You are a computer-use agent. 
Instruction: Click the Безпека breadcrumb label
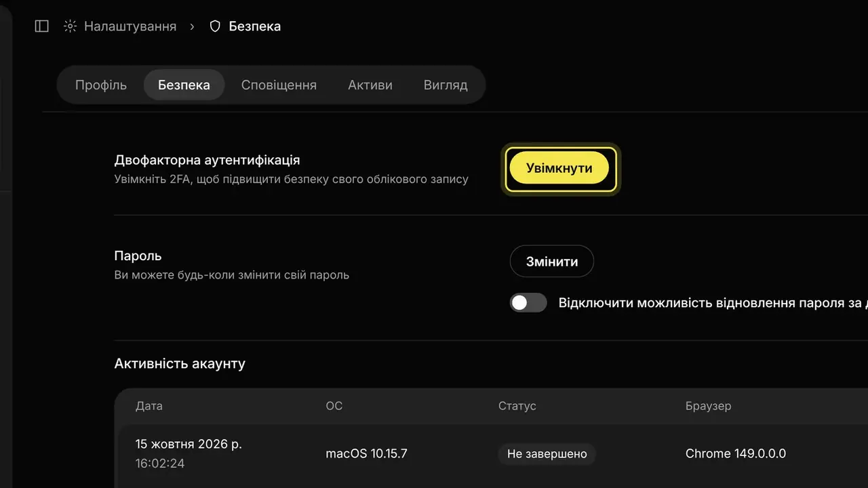[x=255, y=26]
